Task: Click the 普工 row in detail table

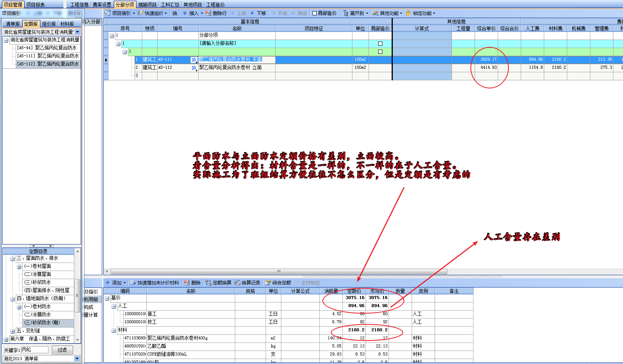Action: point(288,314)
